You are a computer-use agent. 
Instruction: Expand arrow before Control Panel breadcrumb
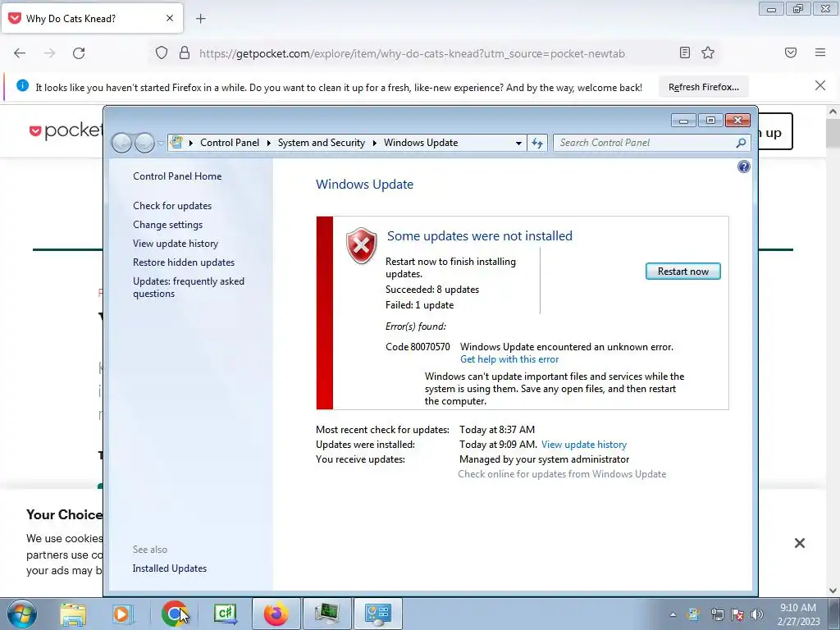pos(190,143)
